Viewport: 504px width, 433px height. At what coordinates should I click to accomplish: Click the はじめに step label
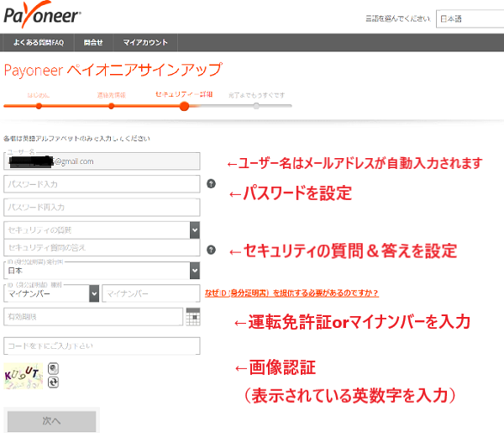click(39, 95)
